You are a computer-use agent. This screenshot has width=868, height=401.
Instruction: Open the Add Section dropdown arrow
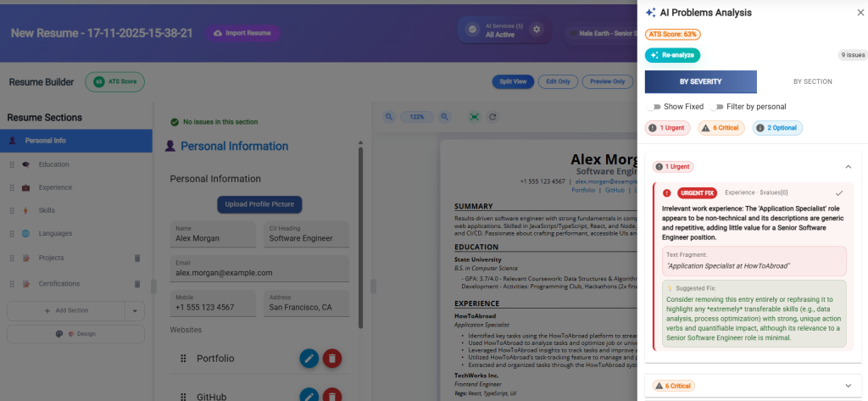[x=136, y=311]
